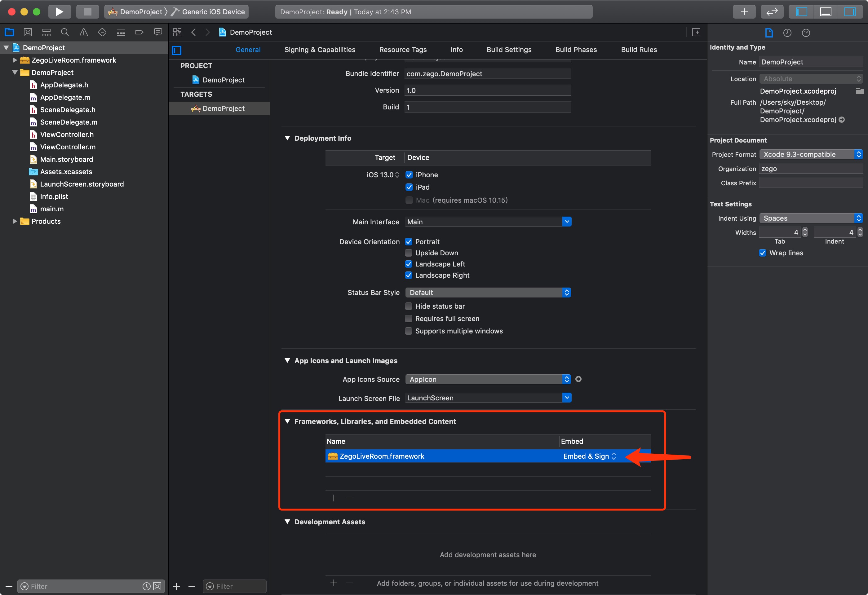Expand the Products group
This screenshot has height=595, width=868.
coord(15,221)
